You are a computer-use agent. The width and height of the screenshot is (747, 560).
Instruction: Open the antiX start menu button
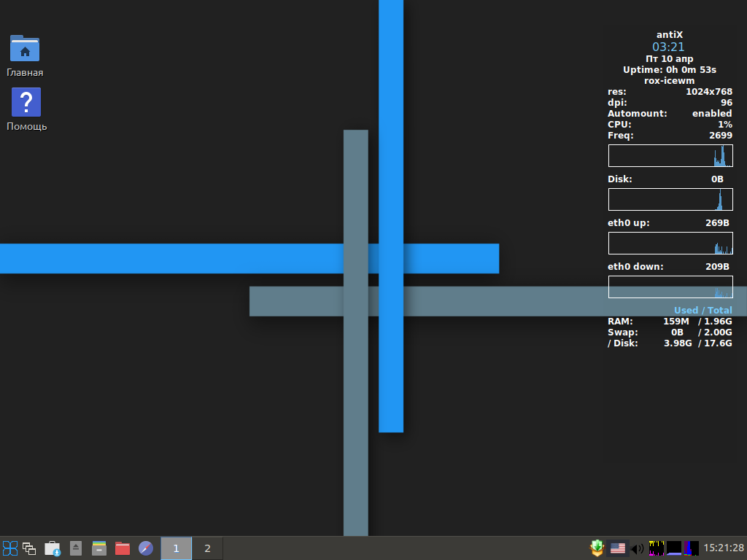pos(10,548)
